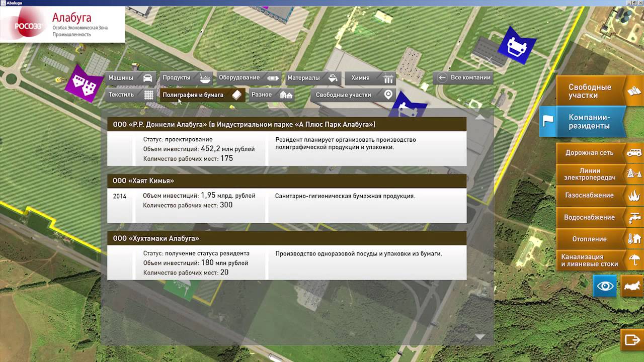Click the Все компании back button
This screenshot has height=362, width=644.
463,77
